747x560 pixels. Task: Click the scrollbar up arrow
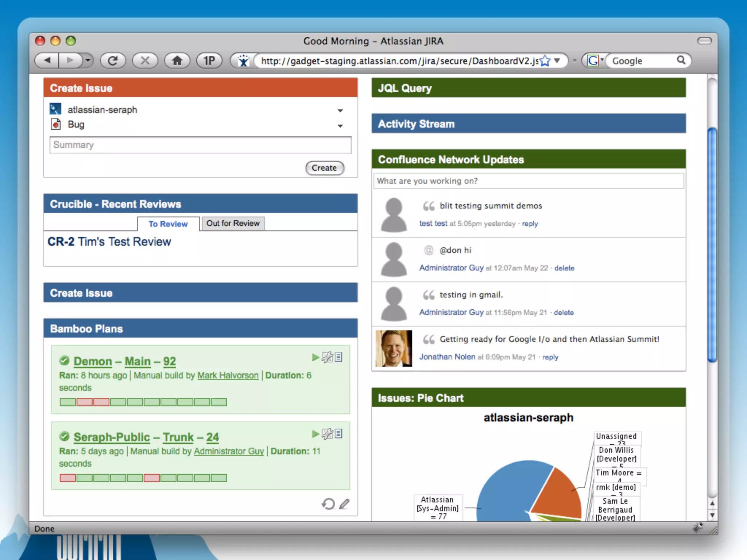[712, 503]
